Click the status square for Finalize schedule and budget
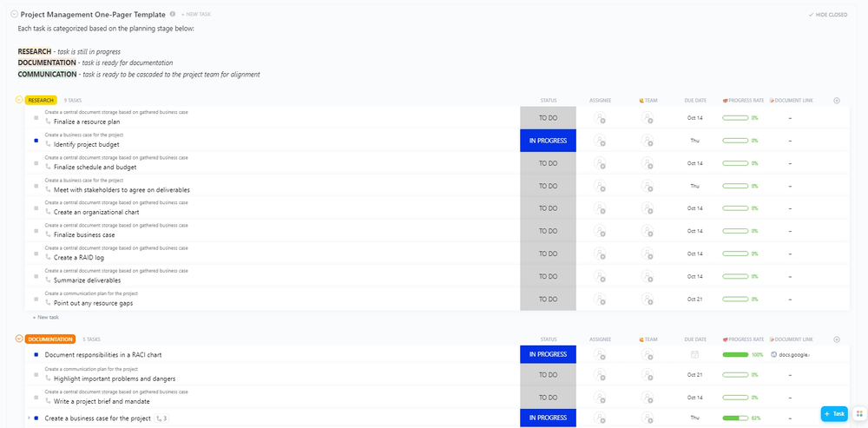This screenshot has width=868, height=428. (x=36, y=163)
